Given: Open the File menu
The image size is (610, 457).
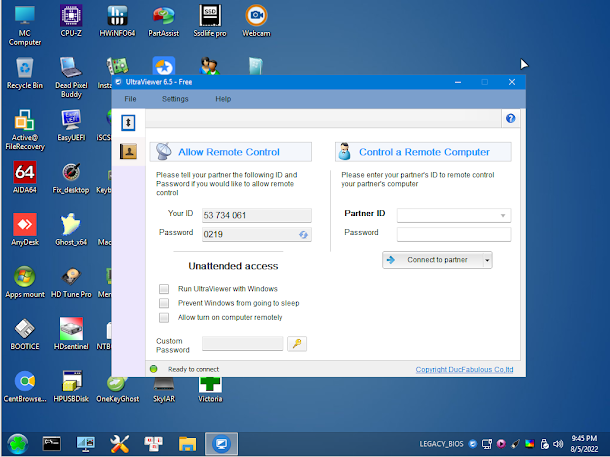Looking at the screenshot, I should (130, 99).
